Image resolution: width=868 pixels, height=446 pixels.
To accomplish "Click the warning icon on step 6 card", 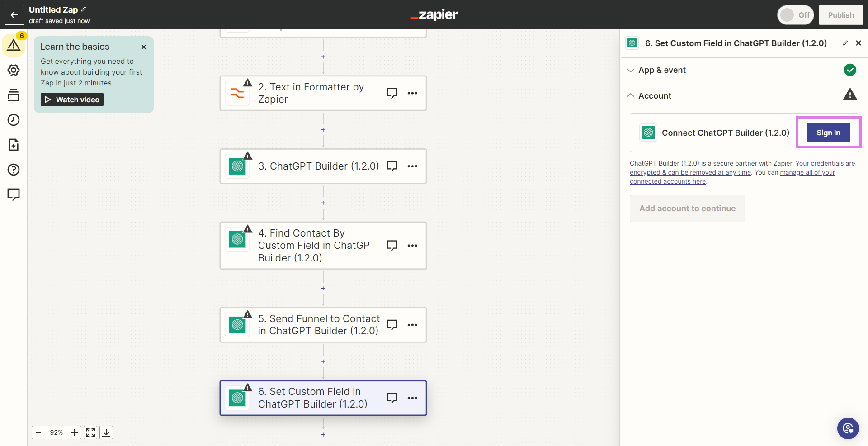I will [248, 387].
